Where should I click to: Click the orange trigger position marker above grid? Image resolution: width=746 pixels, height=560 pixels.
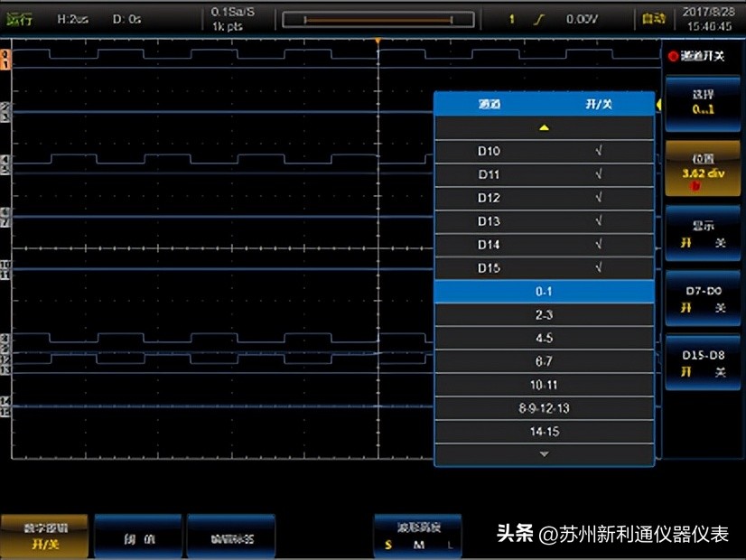tap(377, 40)
